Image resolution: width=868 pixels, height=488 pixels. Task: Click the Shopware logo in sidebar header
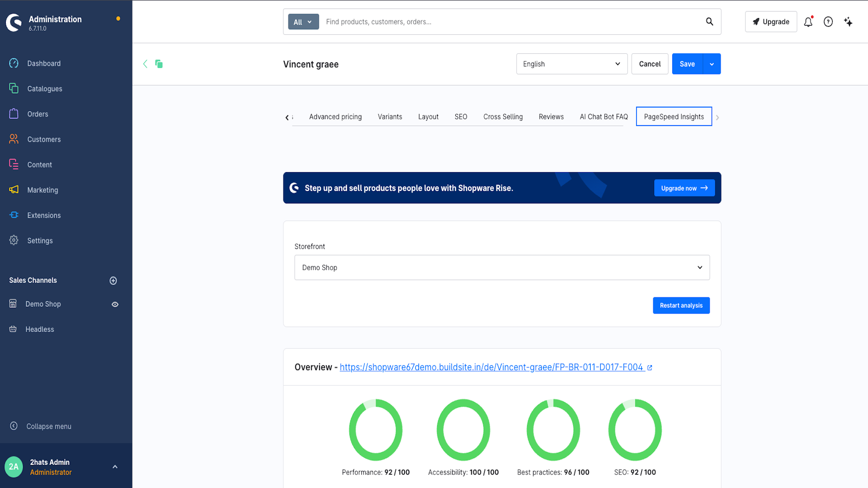[14, 23]
